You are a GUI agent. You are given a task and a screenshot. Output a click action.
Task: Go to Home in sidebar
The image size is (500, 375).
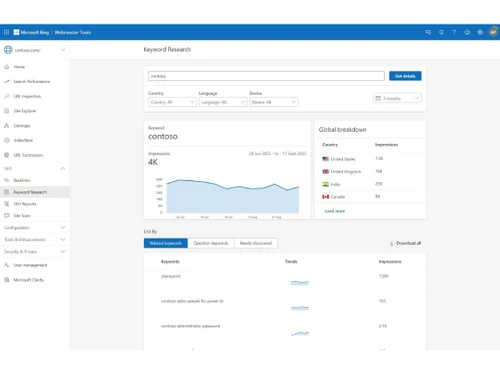coord(19,67)
